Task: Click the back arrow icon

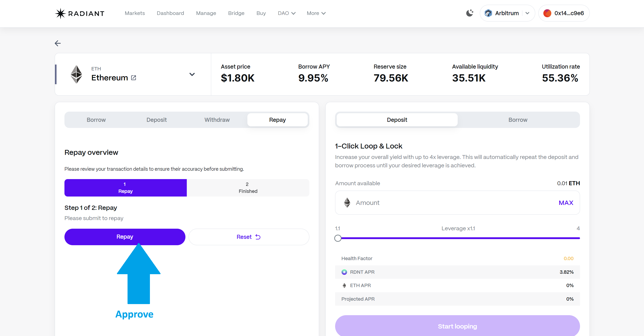Action: tap(58, 43)
